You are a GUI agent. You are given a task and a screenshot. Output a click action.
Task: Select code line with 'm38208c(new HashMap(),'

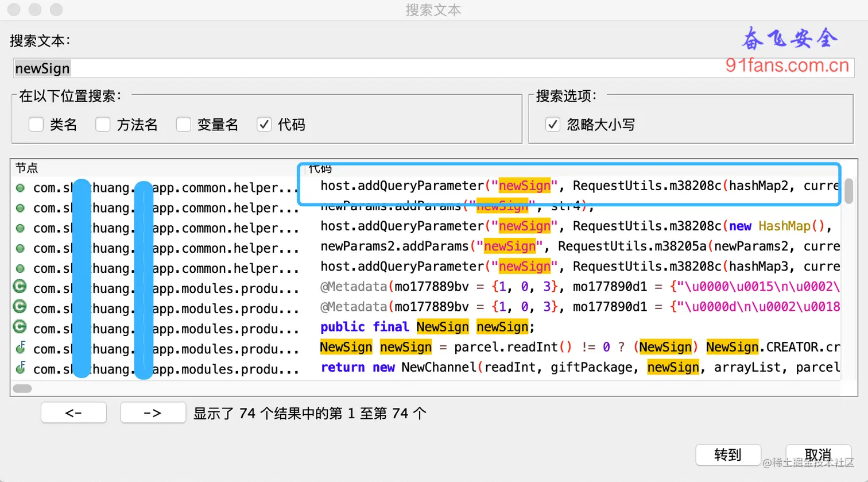pos(576,226)
